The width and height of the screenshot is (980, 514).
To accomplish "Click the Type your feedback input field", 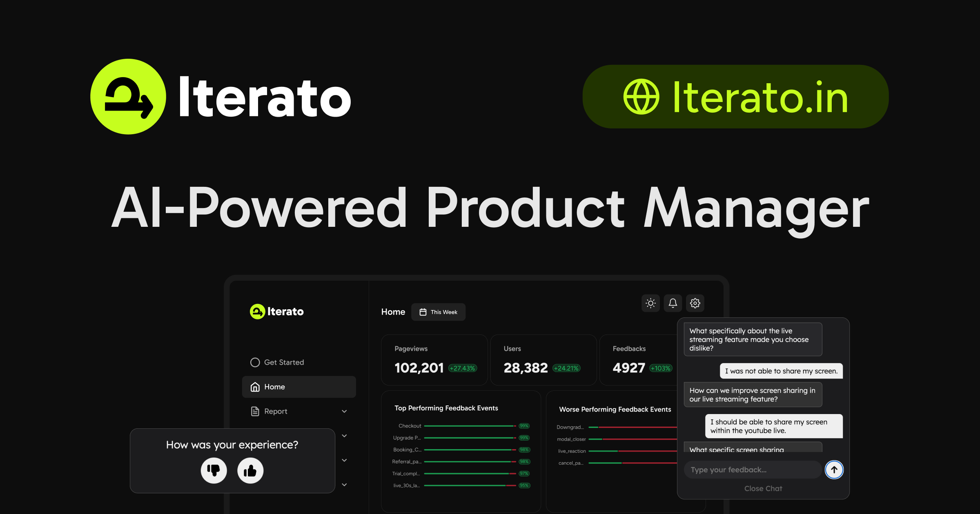I will tap(753, 470).
